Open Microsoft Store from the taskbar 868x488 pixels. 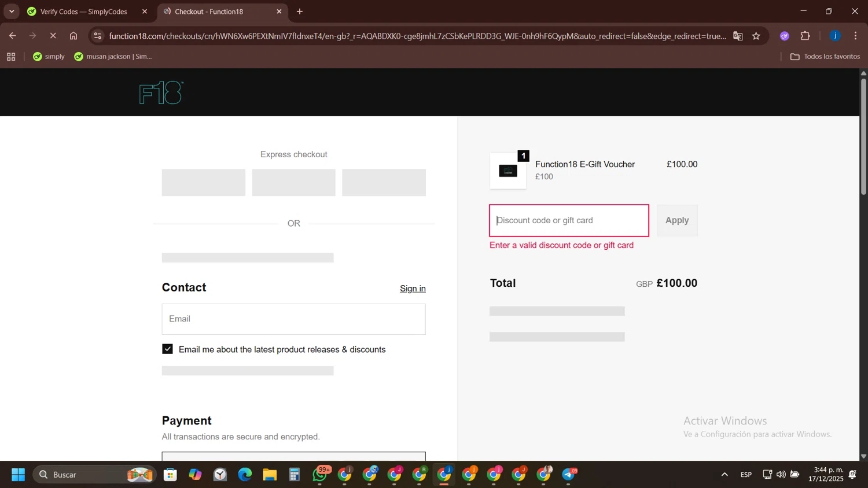170,475
